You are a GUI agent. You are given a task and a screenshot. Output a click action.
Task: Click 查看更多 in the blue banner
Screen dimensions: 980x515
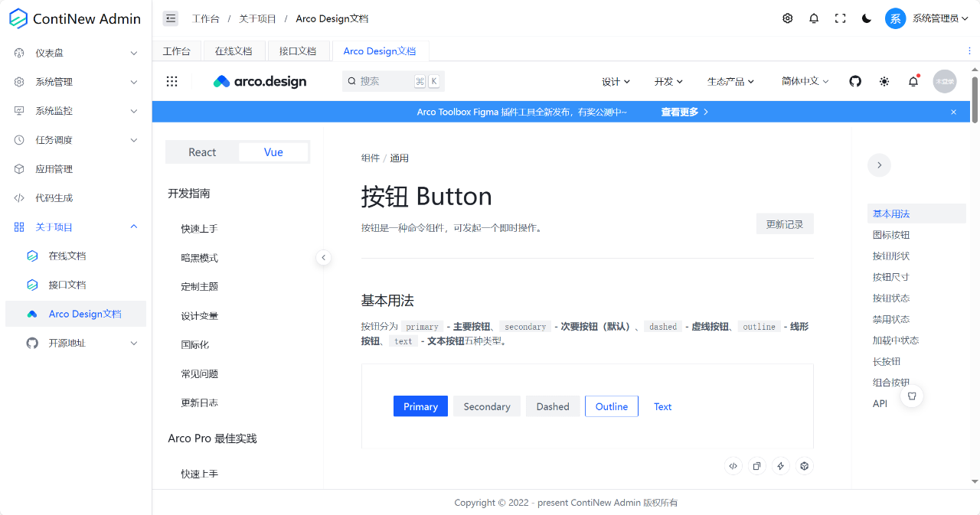[685, 112]
